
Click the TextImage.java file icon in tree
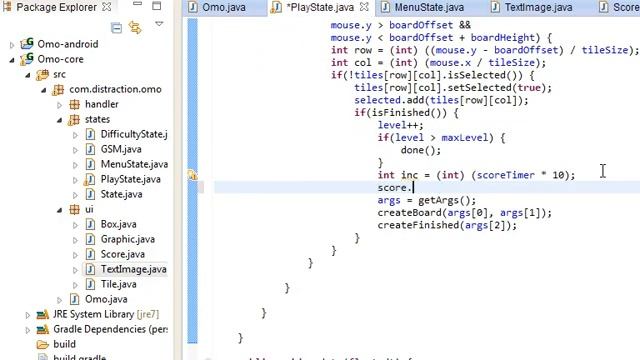pyautogui.click(x=90, y=269)
